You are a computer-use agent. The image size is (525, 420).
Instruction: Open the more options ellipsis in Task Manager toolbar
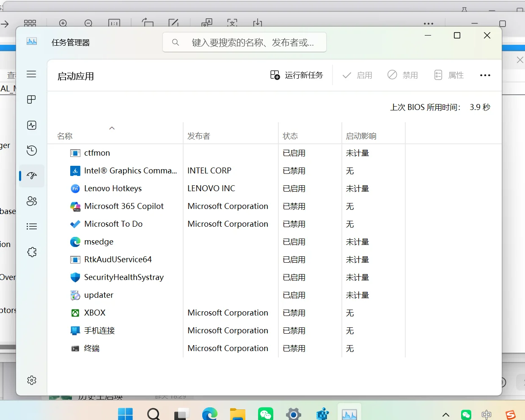485,75
